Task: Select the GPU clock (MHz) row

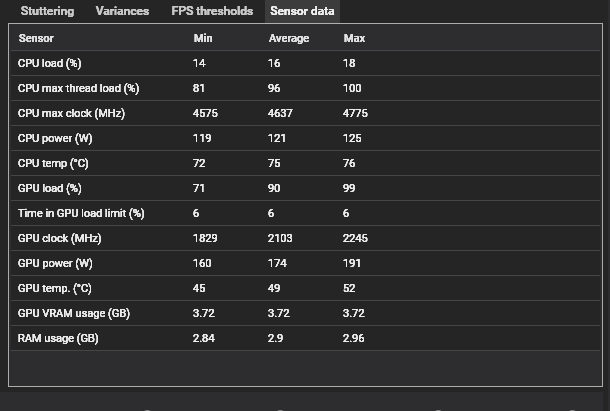Action: [305, 238]
